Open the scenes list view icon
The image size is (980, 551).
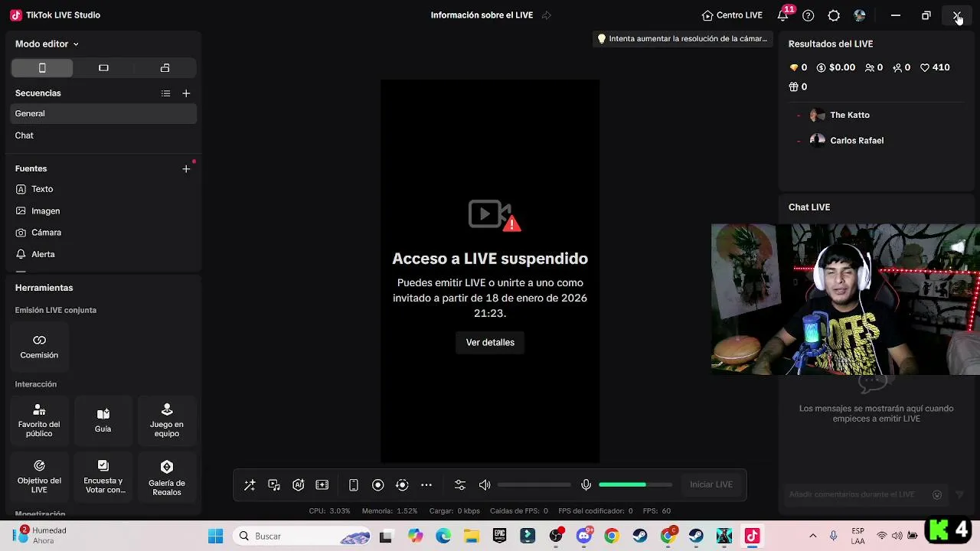(165, 93)
